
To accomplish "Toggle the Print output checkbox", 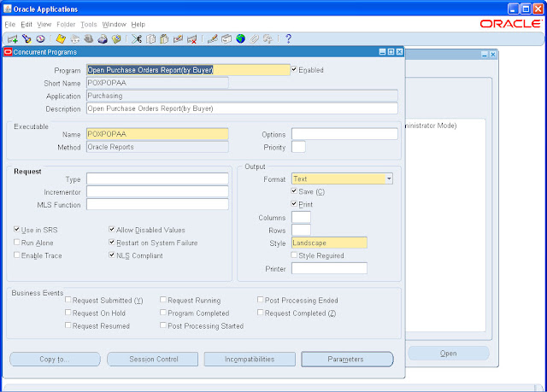I will 294,204.
